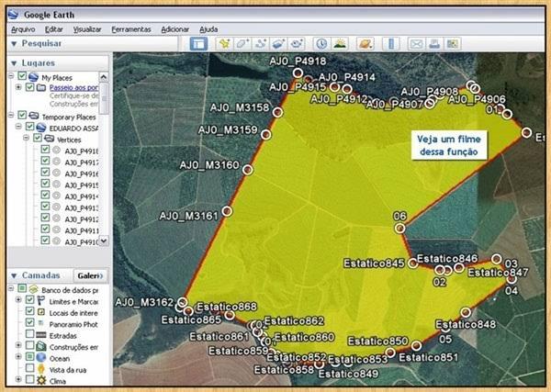
Task: Collapse the Camadas panel triangle
Action: tap(14, 275)
